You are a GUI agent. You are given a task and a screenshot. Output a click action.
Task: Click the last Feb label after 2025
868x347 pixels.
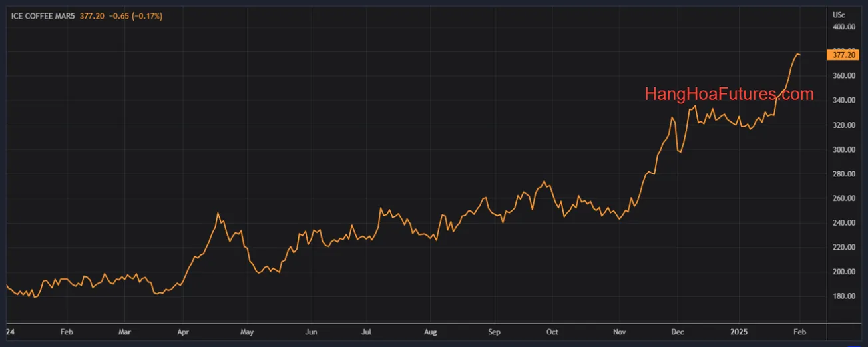pos(799,330)
